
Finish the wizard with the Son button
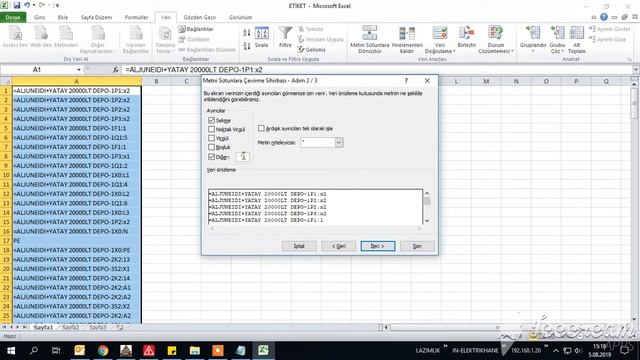pyautogui.click(x=417, y=246)
